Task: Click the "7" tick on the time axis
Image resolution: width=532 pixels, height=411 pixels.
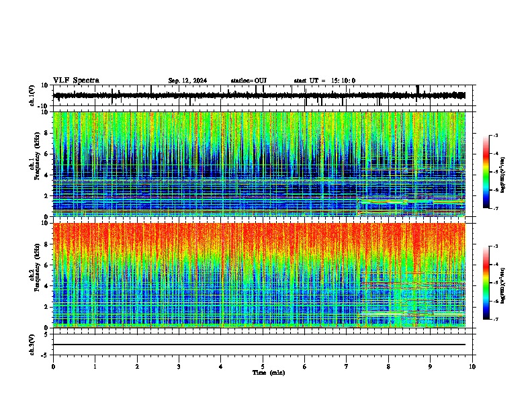Action: point(347,367)
